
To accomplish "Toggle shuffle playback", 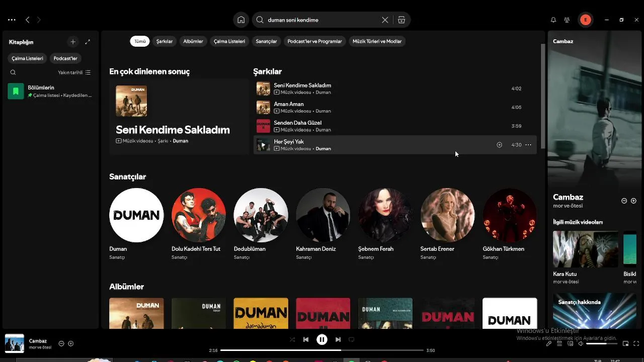I will coord(292,339).
